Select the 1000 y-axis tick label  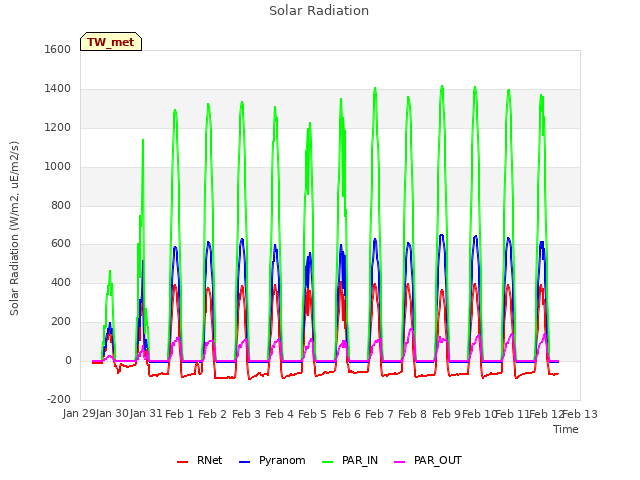click(x=58, y=167)
